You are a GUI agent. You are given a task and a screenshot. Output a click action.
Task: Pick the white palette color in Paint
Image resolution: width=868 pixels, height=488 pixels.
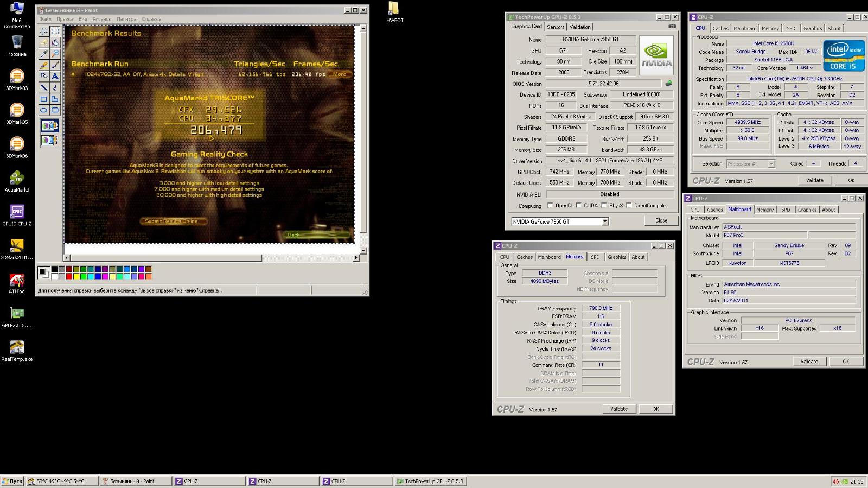pos(54,276)
